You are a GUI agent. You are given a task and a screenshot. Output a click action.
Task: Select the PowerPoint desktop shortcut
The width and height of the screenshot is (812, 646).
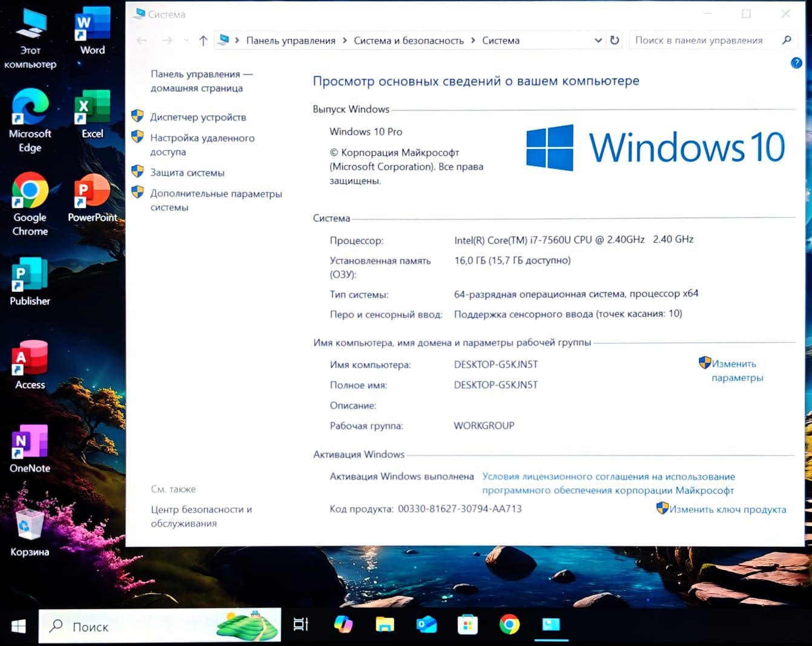pyautogui.click(x=92, y=199)
